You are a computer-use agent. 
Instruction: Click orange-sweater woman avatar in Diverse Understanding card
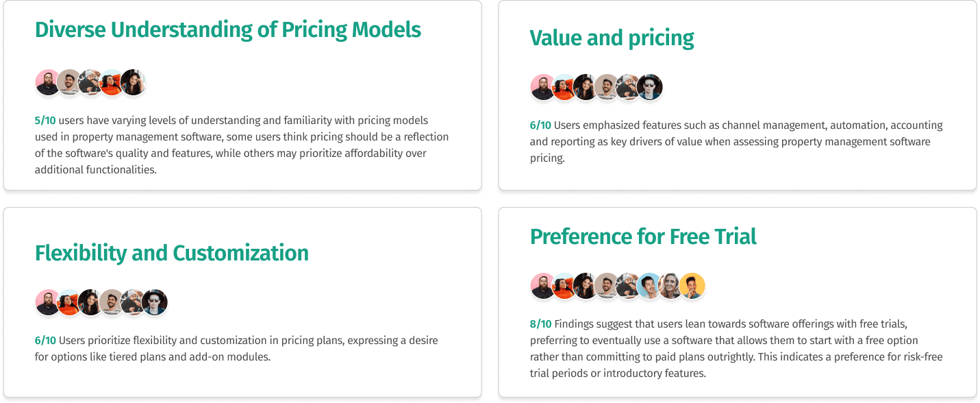coord(112,82)
